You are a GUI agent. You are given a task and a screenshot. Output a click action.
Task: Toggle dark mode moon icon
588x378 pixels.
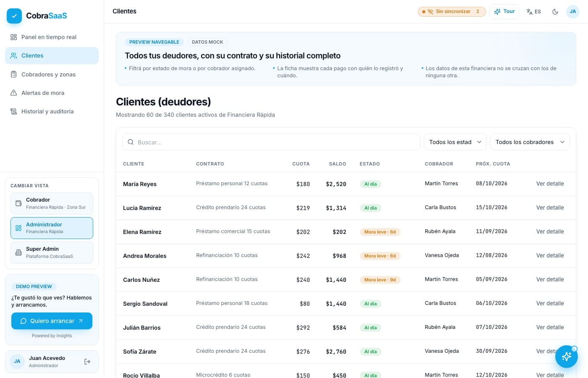(555, 12)
